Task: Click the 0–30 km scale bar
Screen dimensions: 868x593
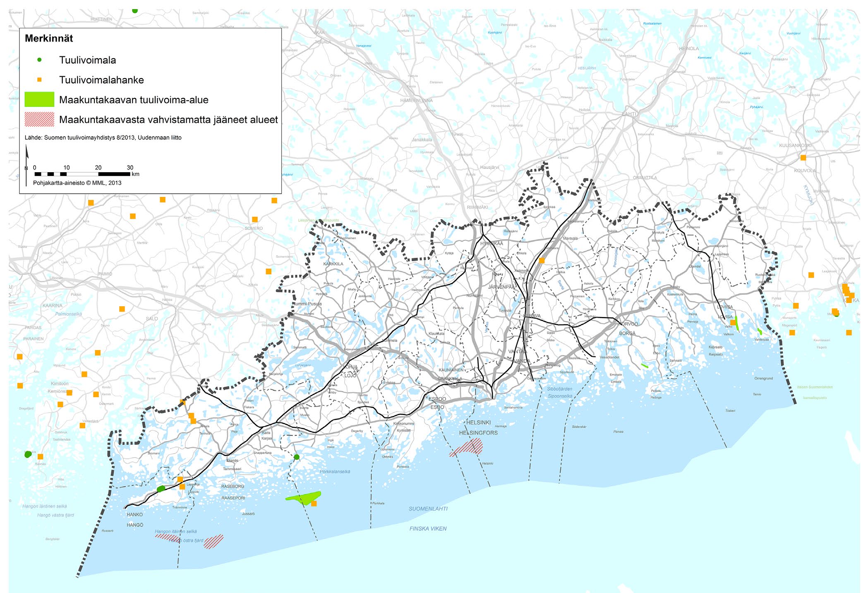Action: [83, 174]
